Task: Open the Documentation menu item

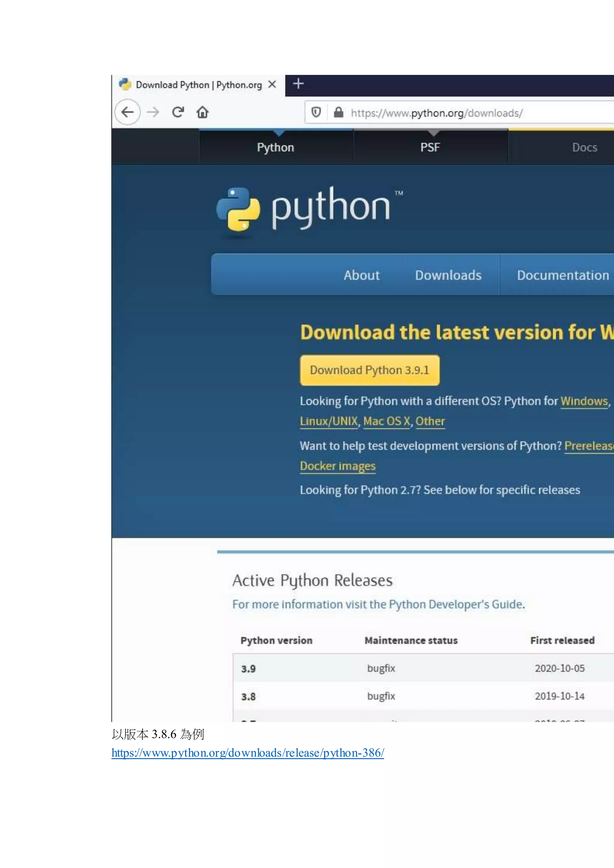Action: pyautogui.click(x=562, y=275)
